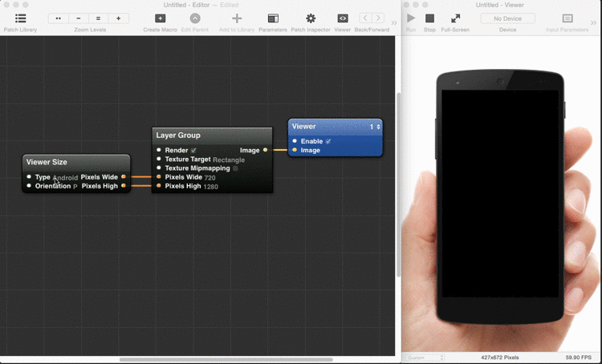Click the phone screen in the Viewer
The image size is (602, 364).
[x=500, y=194]
